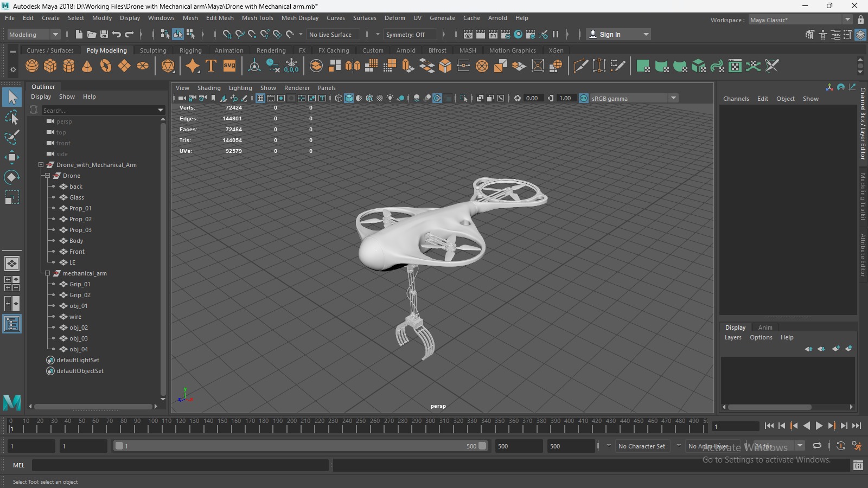The width and height of the screenshot is (868, 488).
Task: Switch to four view panel layout
Action: [x=12, y=284]
